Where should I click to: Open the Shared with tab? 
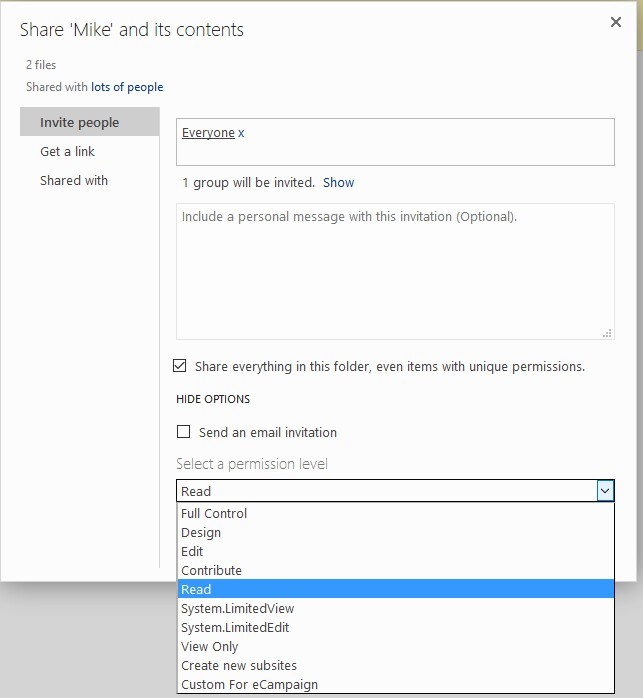tap(74, 180)
